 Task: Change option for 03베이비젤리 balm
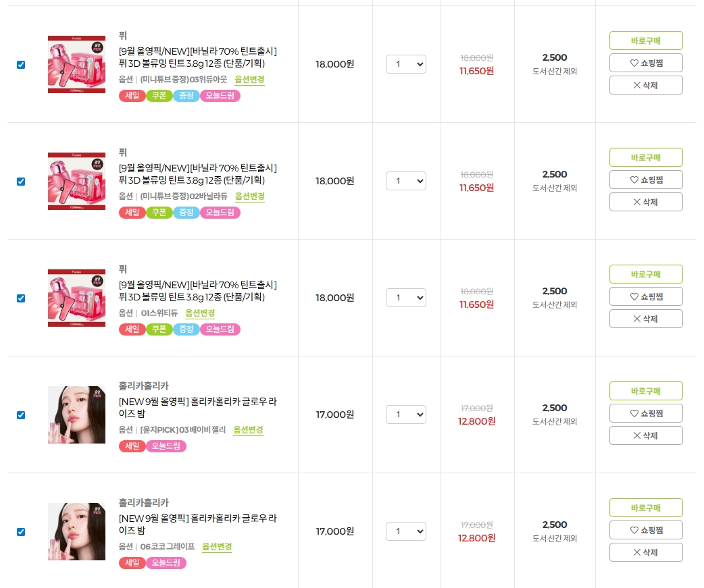click(x=248, y=430)
